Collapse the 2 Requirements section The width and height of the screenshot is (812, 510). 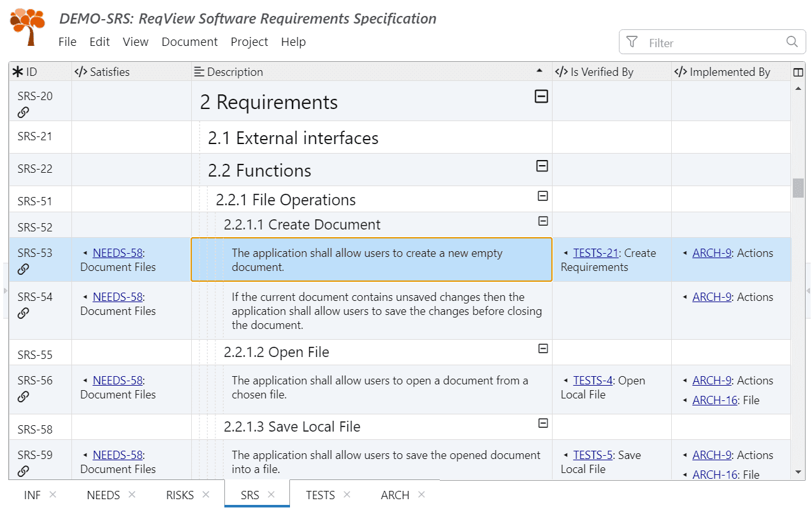[x=541, y=96]
